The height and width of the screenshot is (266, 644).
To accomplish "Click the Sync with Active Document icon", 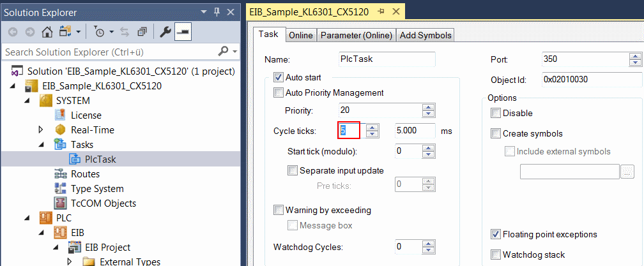I will pos(125,33).
